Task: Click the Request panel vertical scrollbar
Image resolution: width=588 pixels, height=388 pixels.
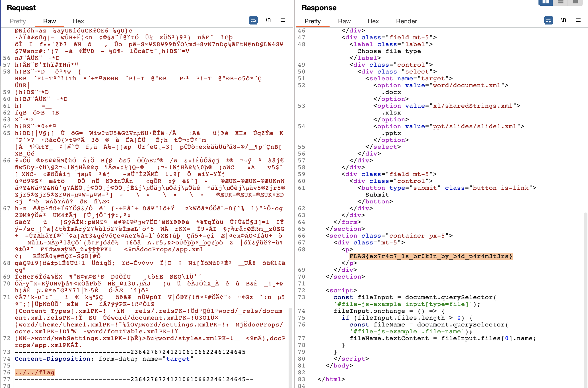Action: [x=290, y=348]
